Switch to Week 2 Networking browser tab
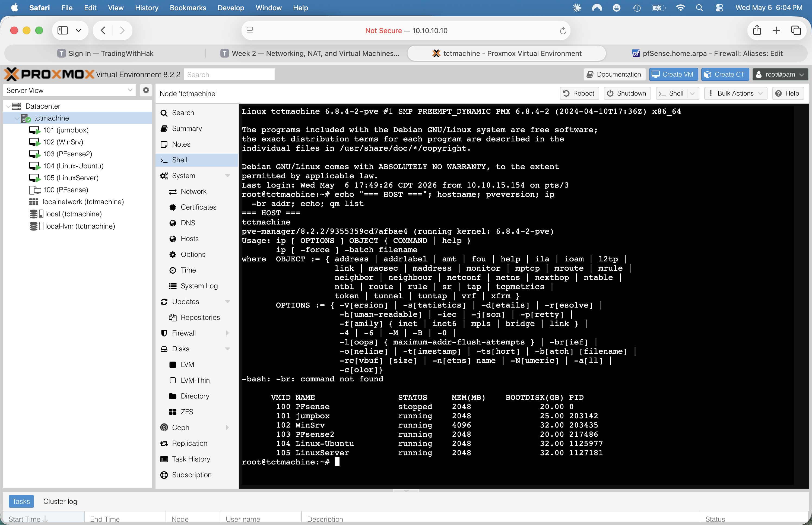 click(x=310, y=53)
